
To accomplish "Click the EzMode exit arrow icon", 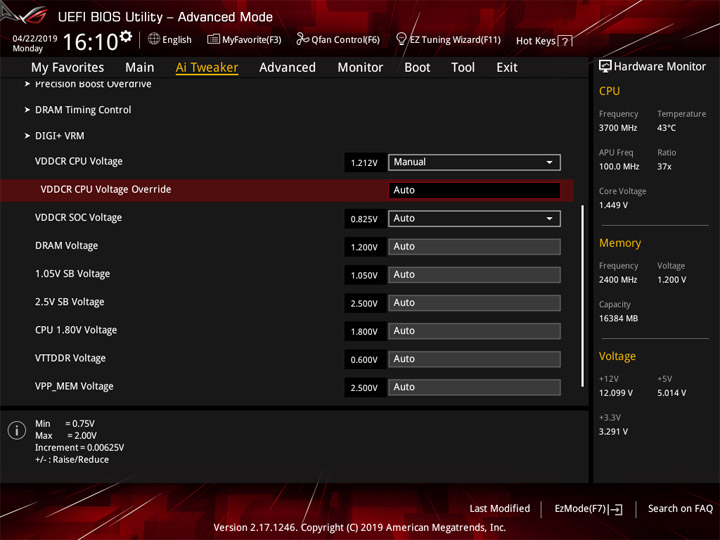I will tap(616, 509).
